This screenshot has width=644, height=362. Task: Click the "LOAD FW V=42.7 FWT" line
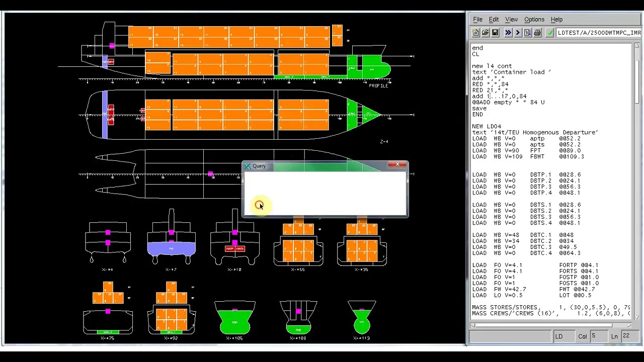pos(533,289)
